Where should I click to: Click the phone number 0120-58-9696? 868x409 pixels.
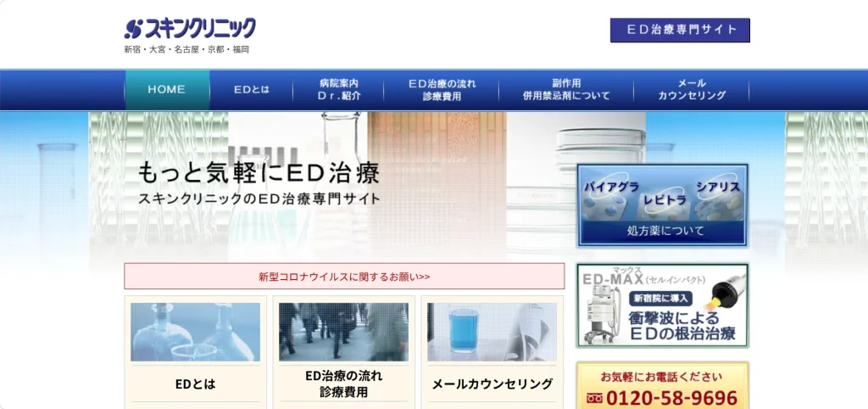671,399
